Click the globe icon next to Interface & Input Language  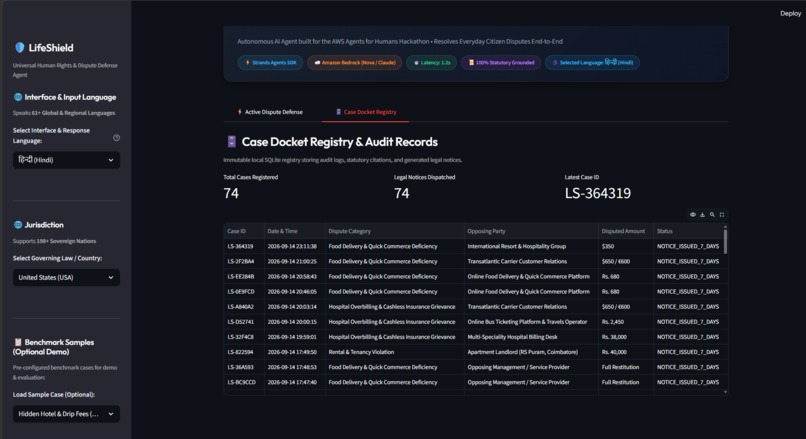coord(17,97)
